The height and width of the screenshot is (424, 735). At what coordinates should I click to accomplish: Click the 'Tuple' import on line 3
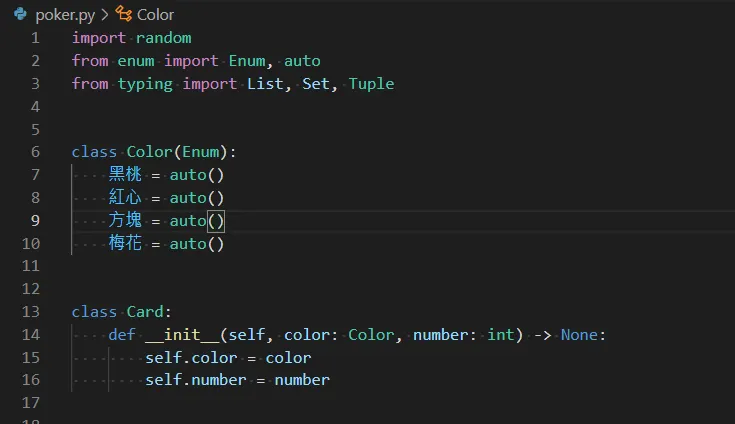click(371, 84)
